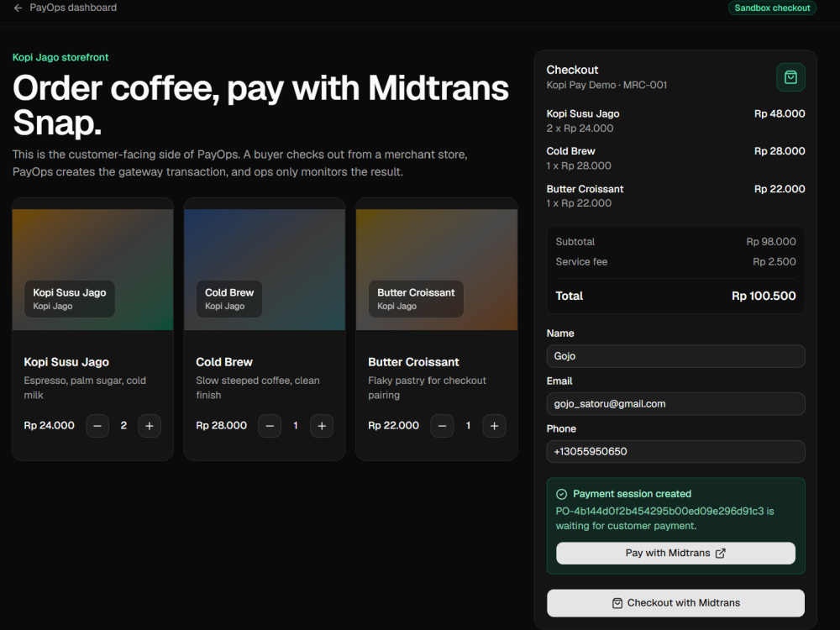The width and height of the screenshot is (840, 630).
Task: Increase Cold Brew quantity with plus button
Action: coord(322,426)
